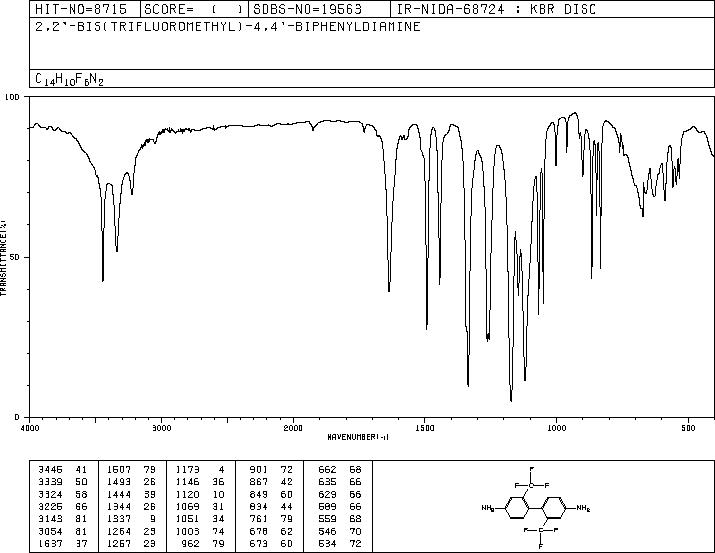The image size is (715, 553).
Task: Click the transmittance value 10 beside 1120
Action: click(x=218, y=494)
